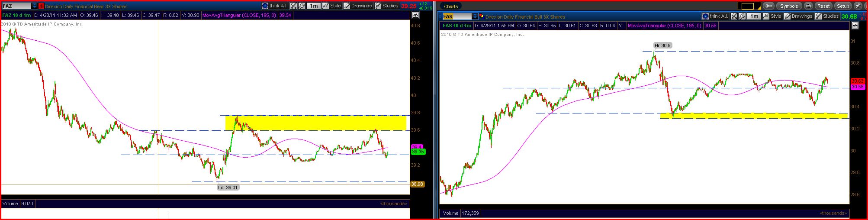Viewport: 868px width, 220px height.
Task: Click the 38.98 crosshair price tag on the FAZ axis
Action: [417, 184]
